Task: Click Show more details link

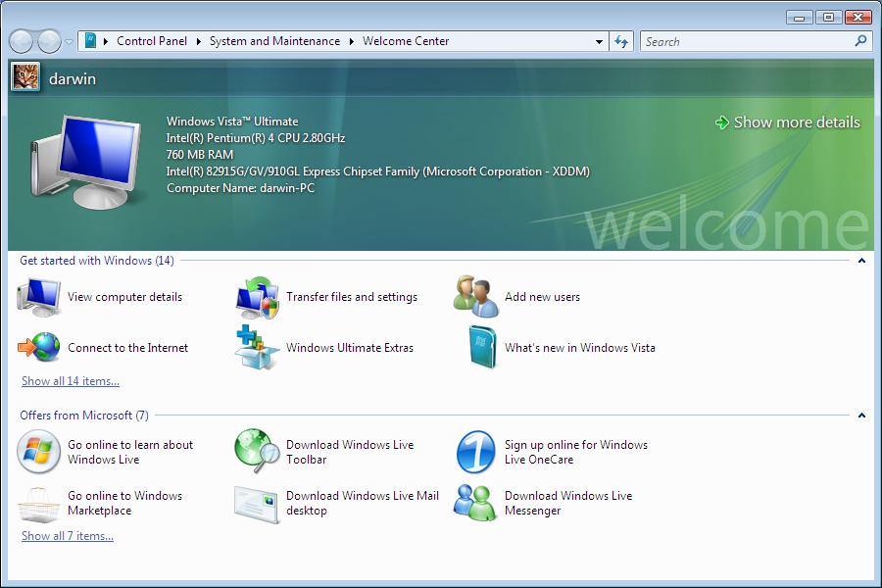Action: [796, 122]
